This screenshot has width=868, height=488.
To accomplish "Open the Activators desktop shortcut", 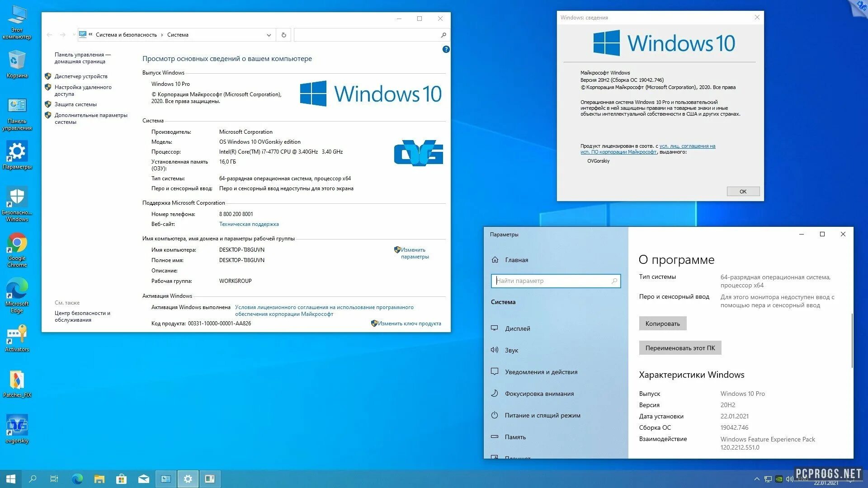I will coord(17,337).
